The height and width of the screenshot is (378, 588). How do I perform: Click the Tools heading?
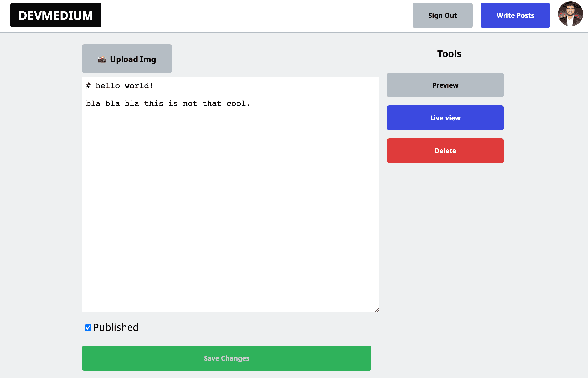pos(449,54)
